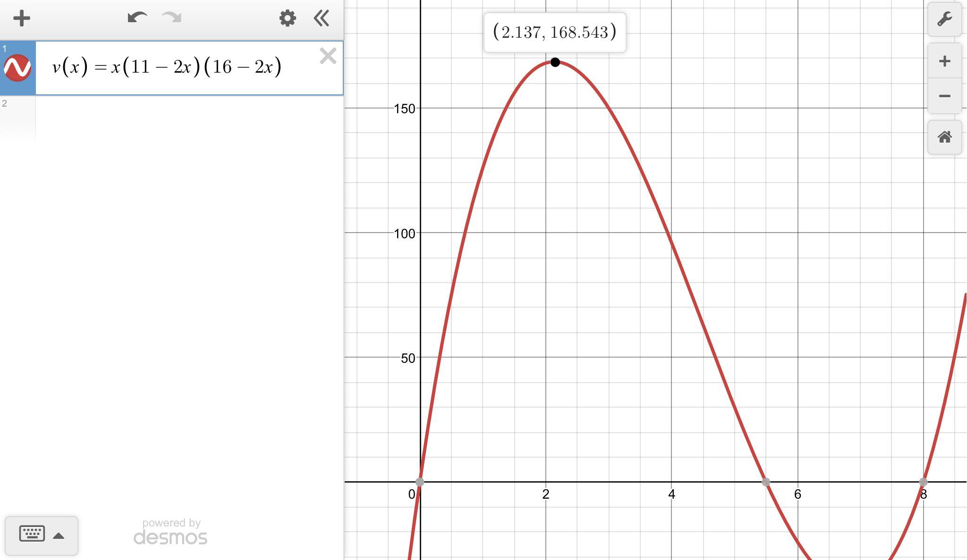Zoom in on the graph
967x560 pixels.
944,61
